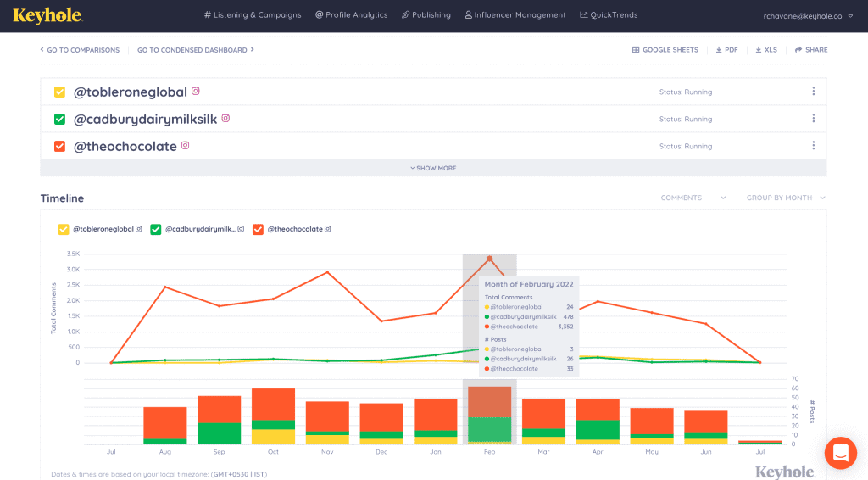868x480 pixels.
Task: Open Profile Analytics menu
Action: 352,15
